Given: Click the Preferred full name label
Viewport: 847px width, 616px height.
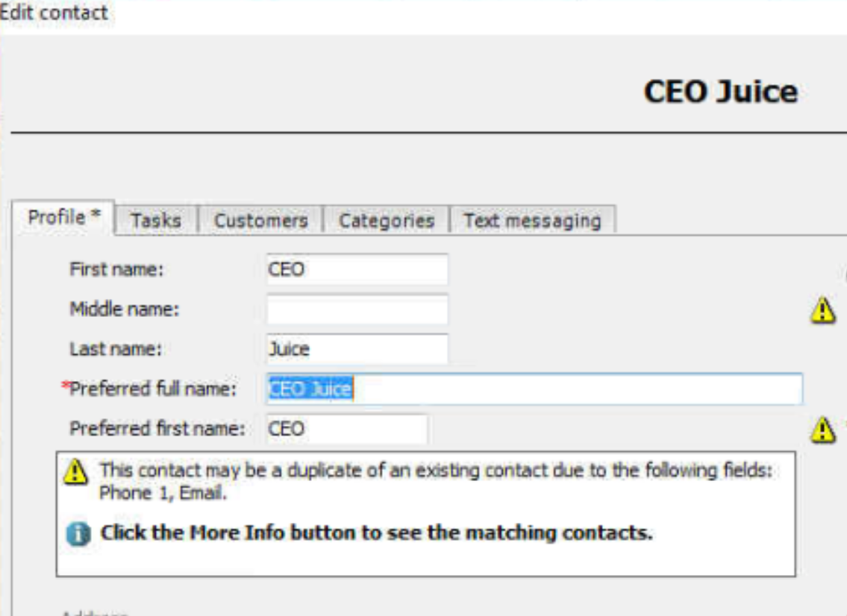Looking at the screenshot, I should (153, 389).
